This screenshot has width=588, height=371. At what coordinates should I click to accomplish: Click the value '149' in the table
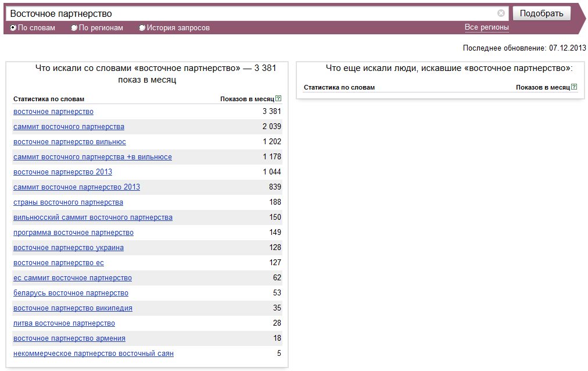point(275,232)
